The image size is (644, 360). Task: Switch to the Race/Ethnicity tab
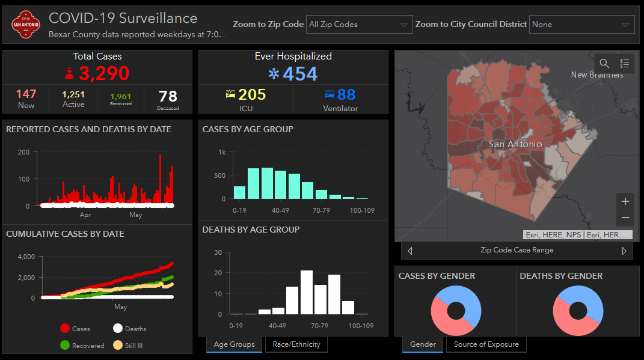coord(296,344)
